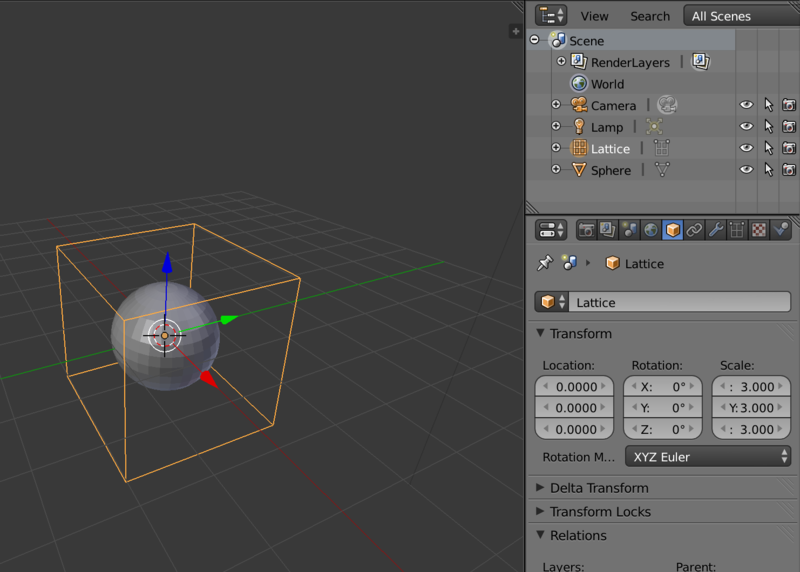This screenshot has width=800, height=572.
Task: Click the lattice data icon beside Lattice
Action: (662, 148)
